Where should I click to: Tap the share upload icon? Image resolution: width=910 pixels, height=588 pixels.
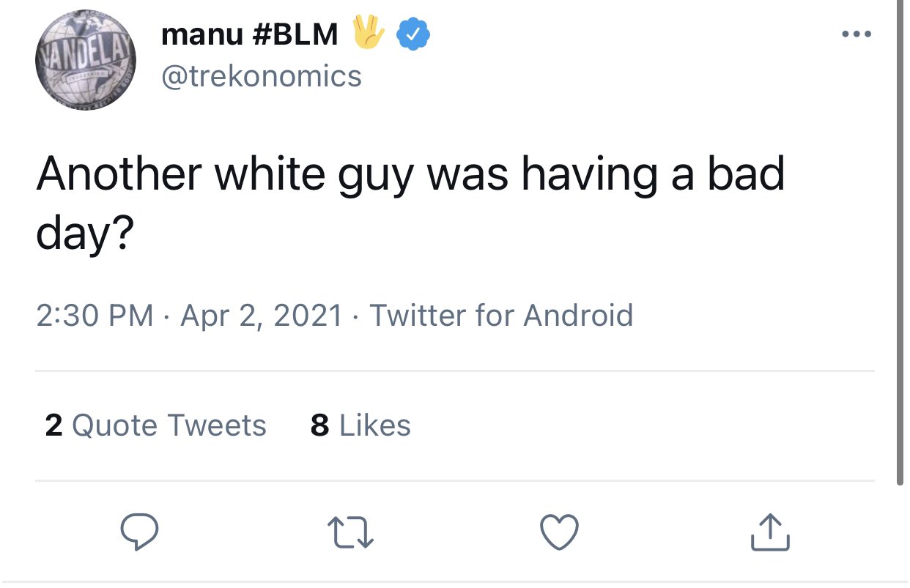click(770, 532)
